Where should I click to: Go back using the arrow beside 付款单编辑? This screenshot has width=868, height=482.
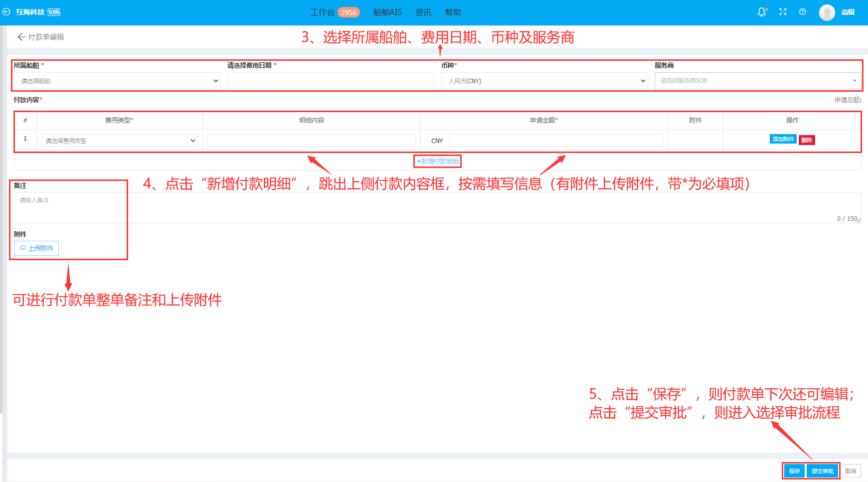(21, 37)
